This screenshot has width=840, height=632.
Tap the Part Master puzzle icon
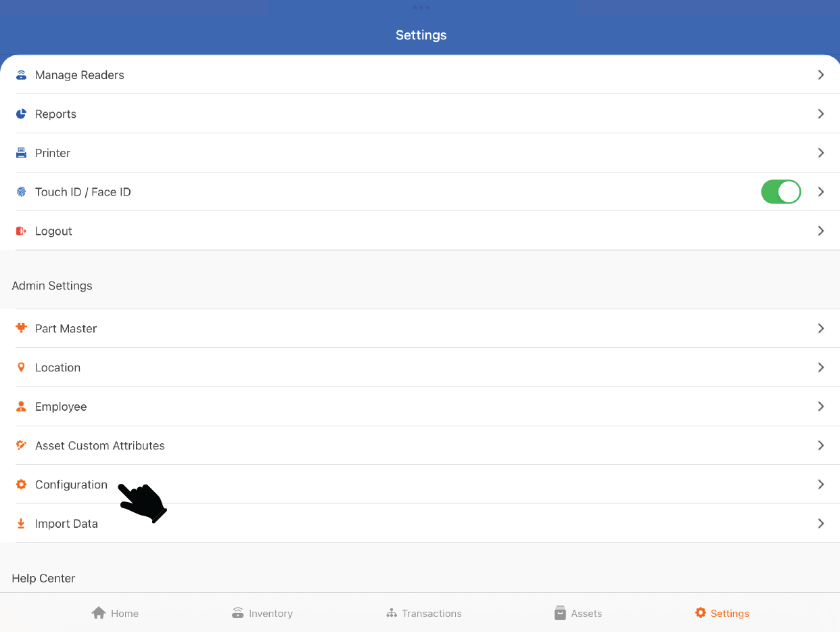(x=21, y=328)
